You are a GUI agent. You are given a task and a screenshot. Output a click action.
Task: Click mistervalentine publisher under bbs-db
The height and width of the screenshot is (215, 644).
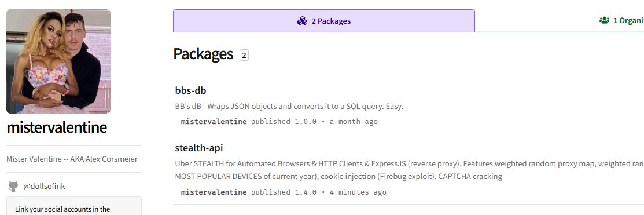[214, 122]
